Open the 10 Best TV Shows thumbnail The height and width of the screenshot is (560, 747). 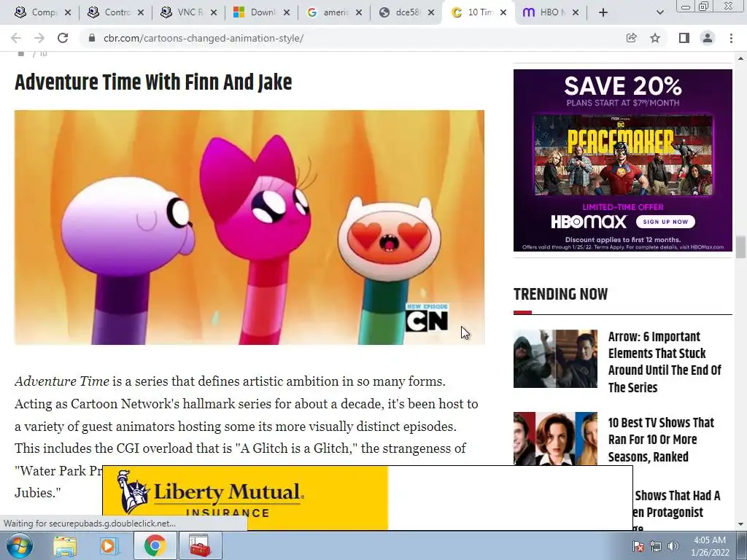click(x=555, y=438)
